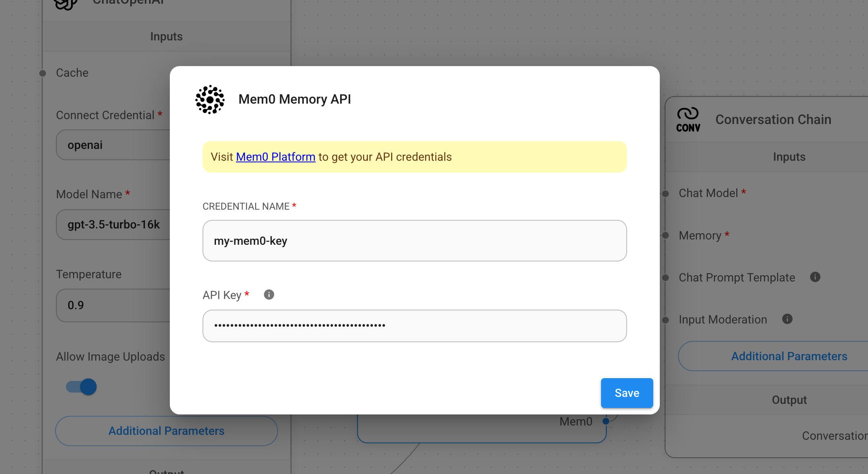The height and width of the screenshot is (474, 868).
Task: Click the CONV icon on Conversation Chain
Action: [x=688, y=119]
